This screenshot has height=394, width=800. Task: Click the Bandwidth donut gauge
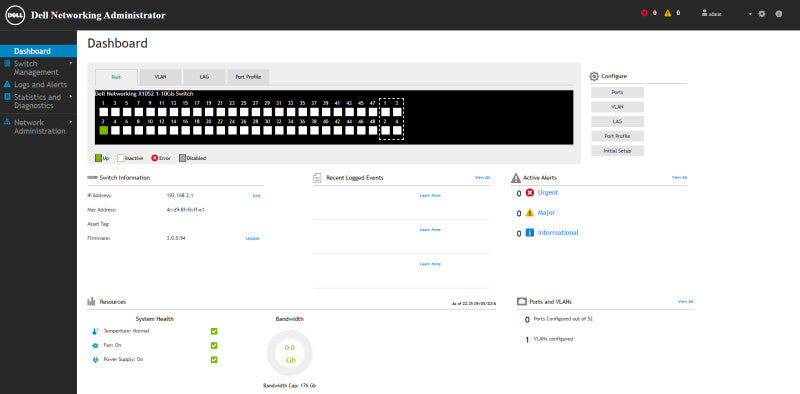pyautogui.click(x=290, y=353)
